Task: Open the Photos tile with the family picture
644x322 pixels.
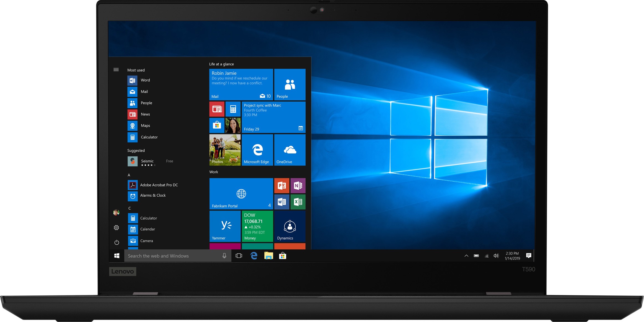Action: (x=225, y=150)
